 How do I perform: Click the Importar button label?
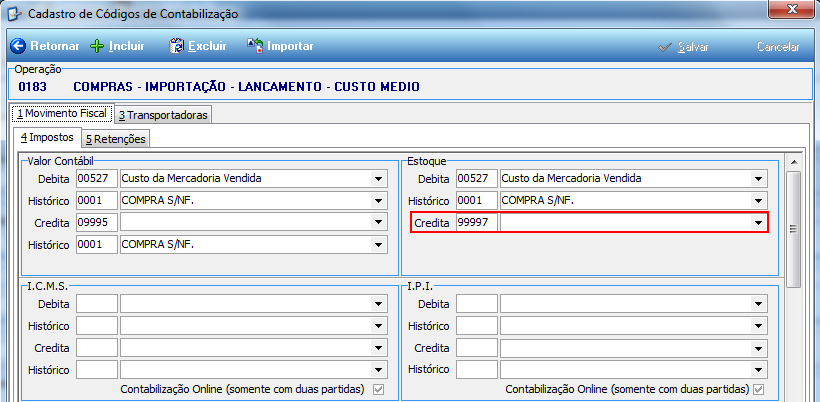coord(290,46)
